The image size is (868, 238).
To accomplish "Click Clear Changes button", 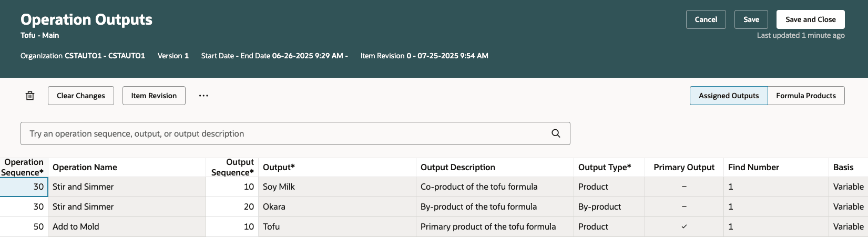I will click(x=81, y=96).
